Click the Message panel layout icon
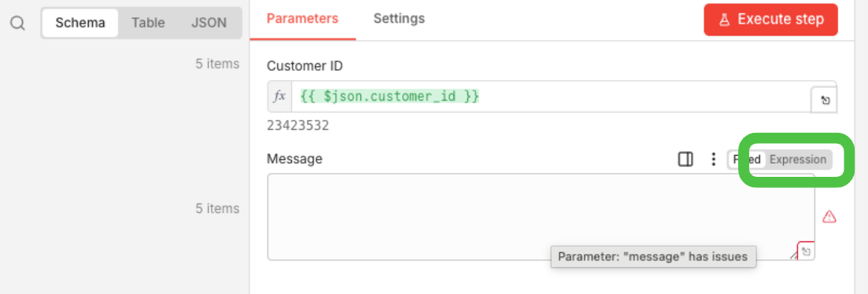This screenshot has height=294, width=868. coord(686,160)
